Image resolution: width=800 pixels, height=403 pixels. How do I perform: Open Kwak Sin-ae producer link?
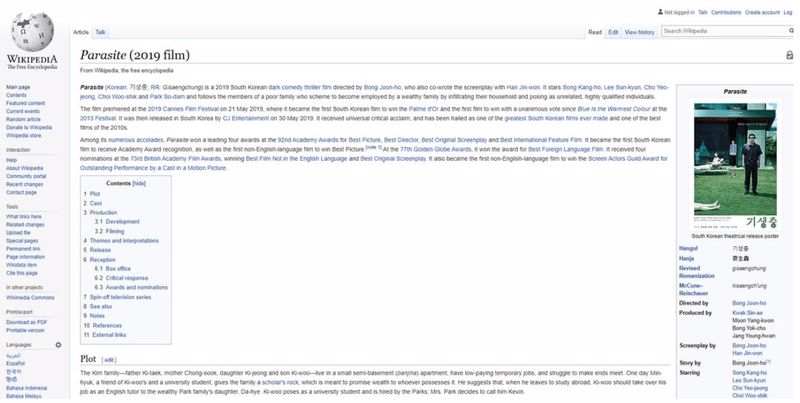point(747,313)
